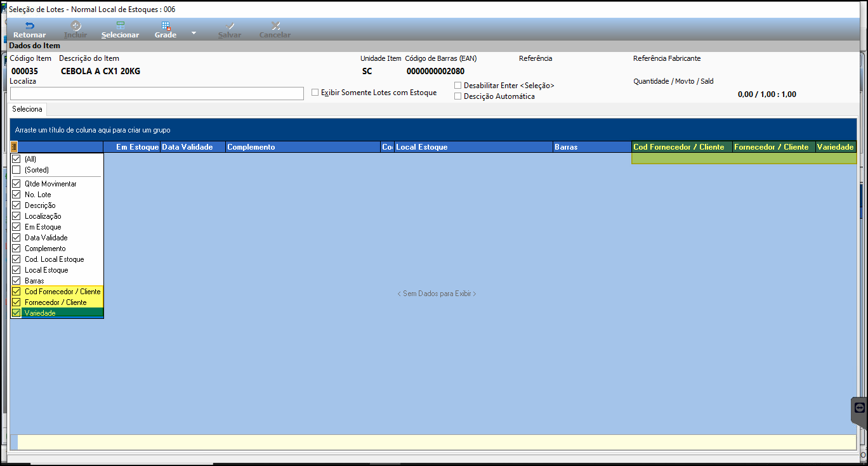Open the Grade toolbar button
Viewport: 868px width, 466px height.
(166, 30)
